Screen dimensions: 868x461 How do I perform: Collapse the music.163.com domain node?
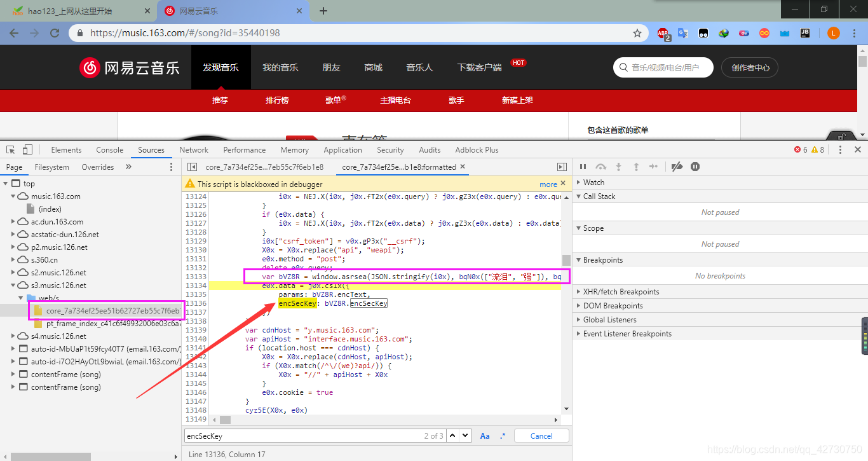point(13,196)
